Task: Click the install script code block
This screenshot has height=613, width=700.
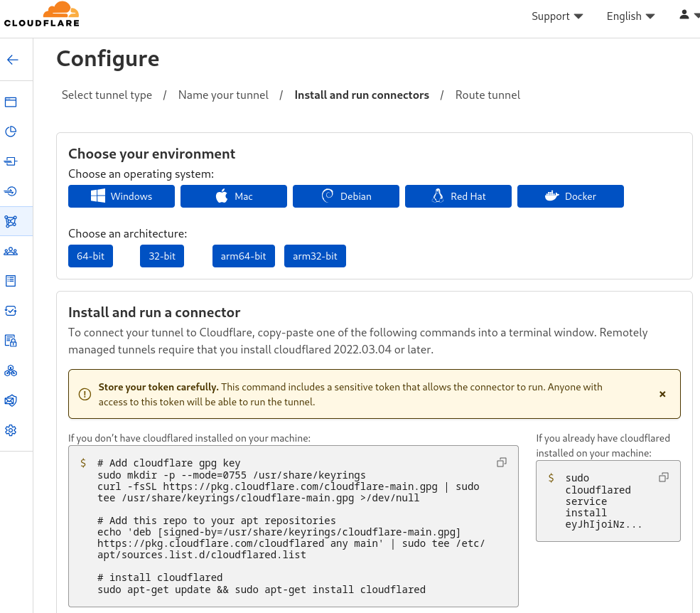Action: click(294, 526)
